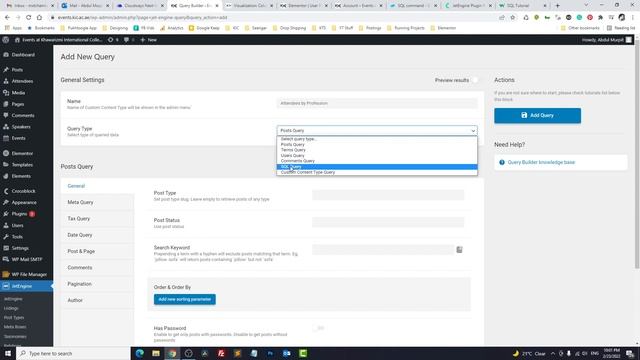Toggle the Has Password switch
This screenshot has width=640, height=360.
tap(318, 328)
